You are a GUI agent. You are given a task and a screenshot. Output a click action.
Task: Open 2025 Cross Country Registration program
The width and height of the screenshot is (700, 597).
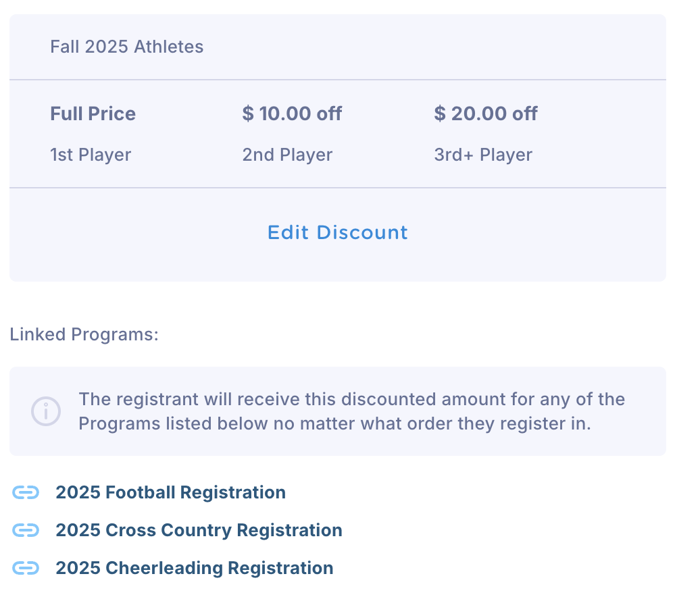(199, 531)
